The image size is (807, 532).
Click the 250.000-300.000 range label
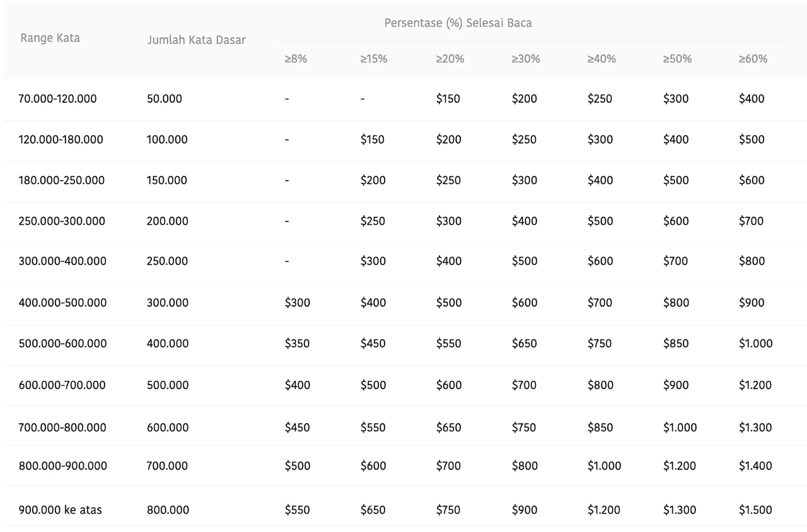62,221
